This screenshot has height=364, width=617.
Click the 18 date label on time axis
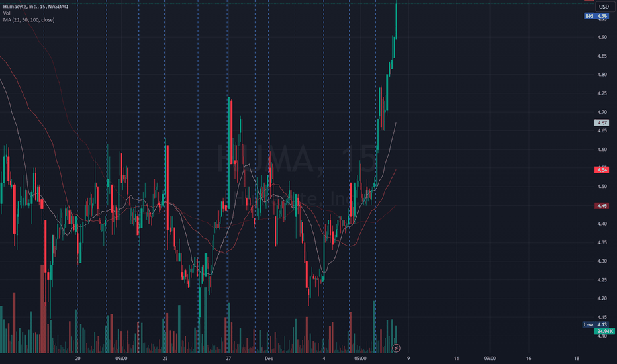point(577,359)
